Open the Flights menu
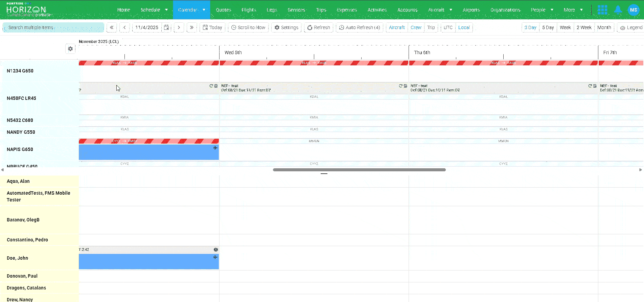This screenshot has height=302, width=644. point(249,10)
